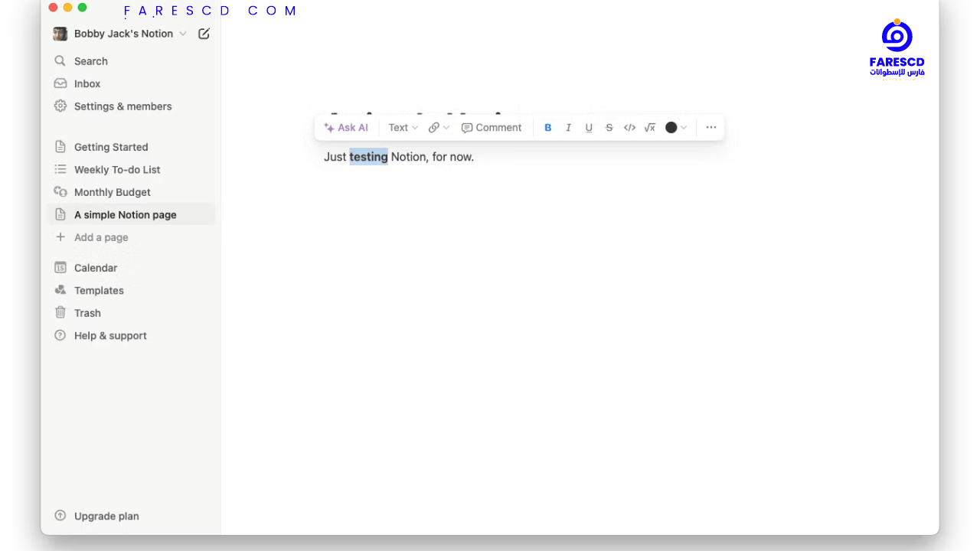The height and width of the screenshot is (551, 980).
Task: Click the workspace avatar thumbnail
Action: [60, 34]
